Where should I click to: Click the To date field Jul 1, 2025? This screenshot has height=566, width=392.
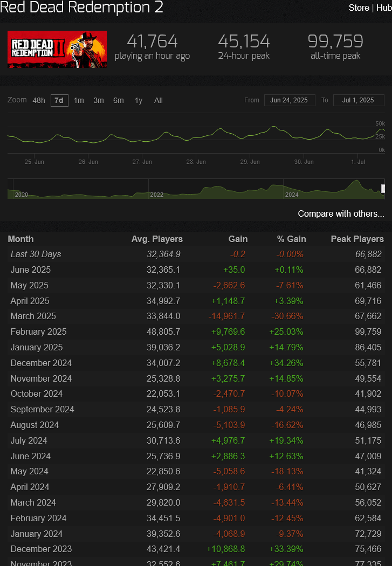(x=359, y=100)
